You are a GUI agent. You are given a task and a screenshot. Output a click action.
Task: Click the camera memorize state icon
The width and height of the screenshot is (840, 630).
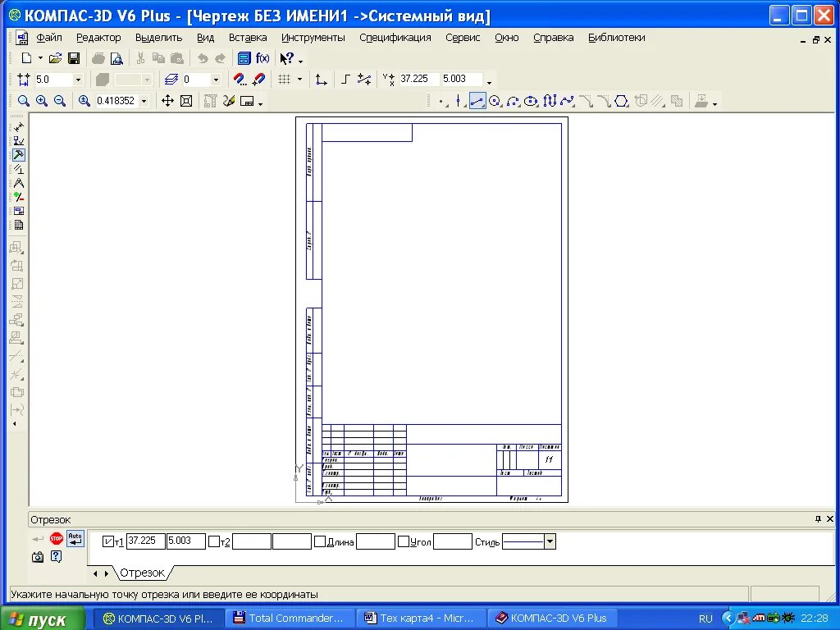coord(38,557)
